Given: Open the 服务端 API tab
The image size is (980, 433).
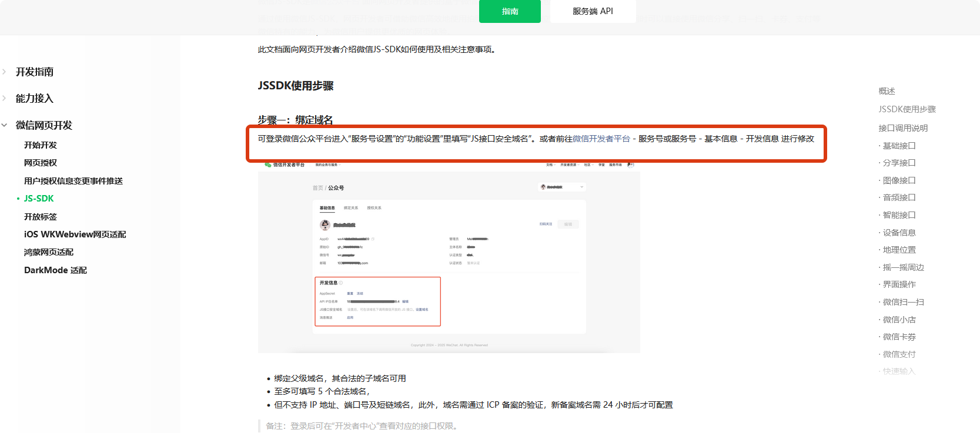Looking at the screenshot, I should pyautogui.click(x=593, y=11).
